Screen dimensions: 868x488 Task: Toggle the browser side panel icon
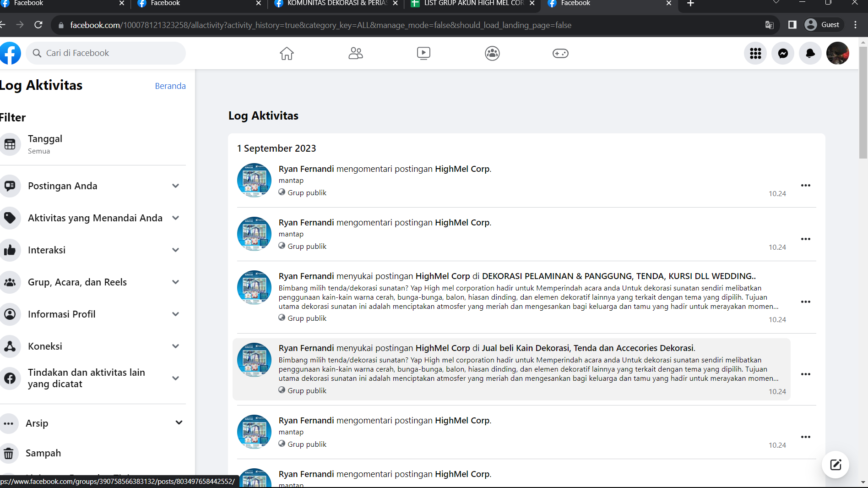[792, 25]
